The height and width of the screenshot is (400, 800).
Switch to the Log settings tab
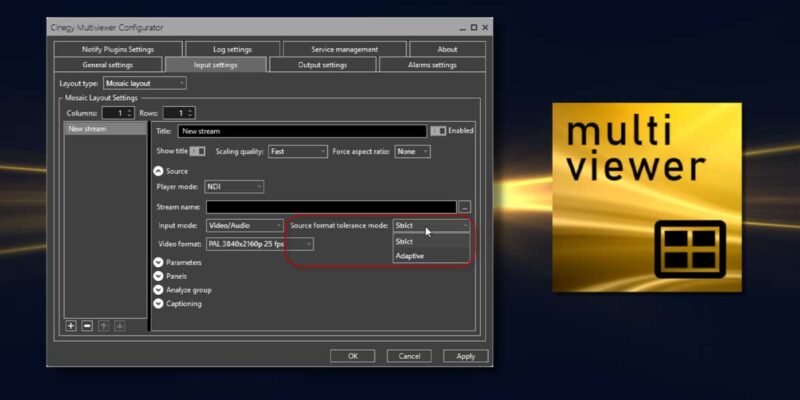click(x=233, y=49)
